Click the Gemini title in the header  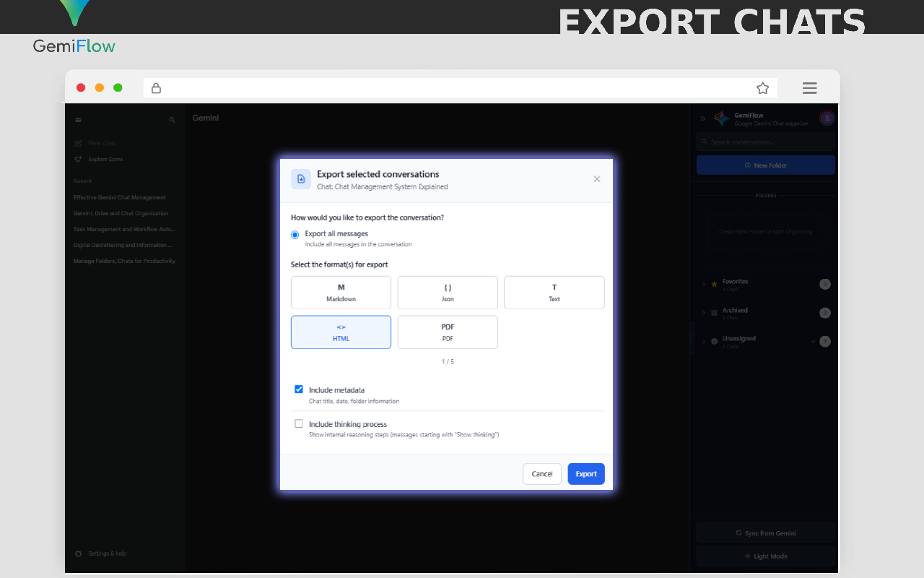point(206,118)
